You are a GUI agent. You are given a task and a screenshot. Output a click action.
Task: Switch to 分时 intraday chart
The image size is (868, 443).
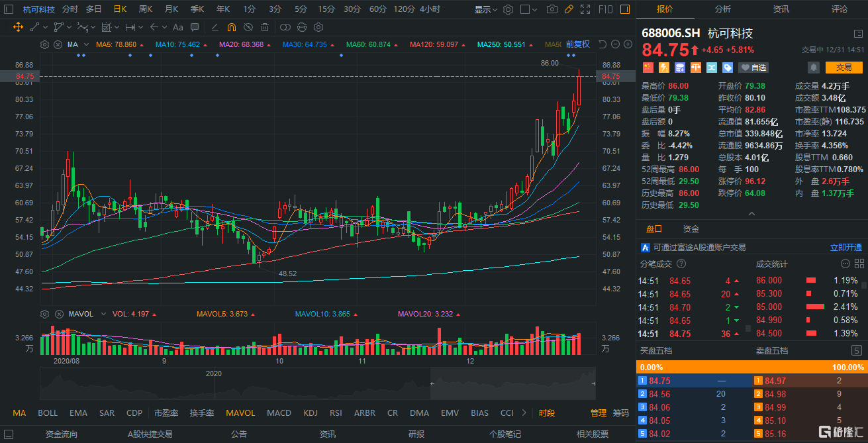click(70, 9)
